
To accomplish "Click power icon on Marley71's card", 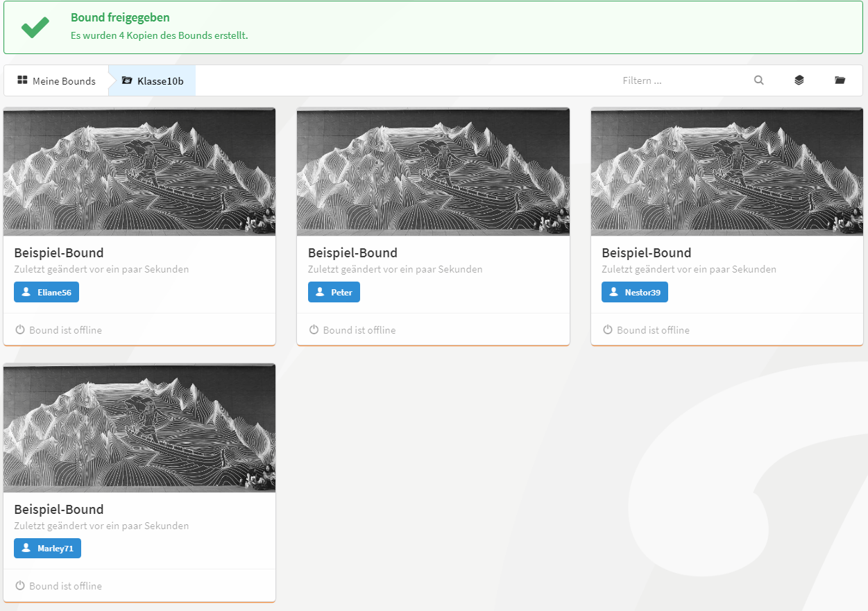I will coord(20,586).
